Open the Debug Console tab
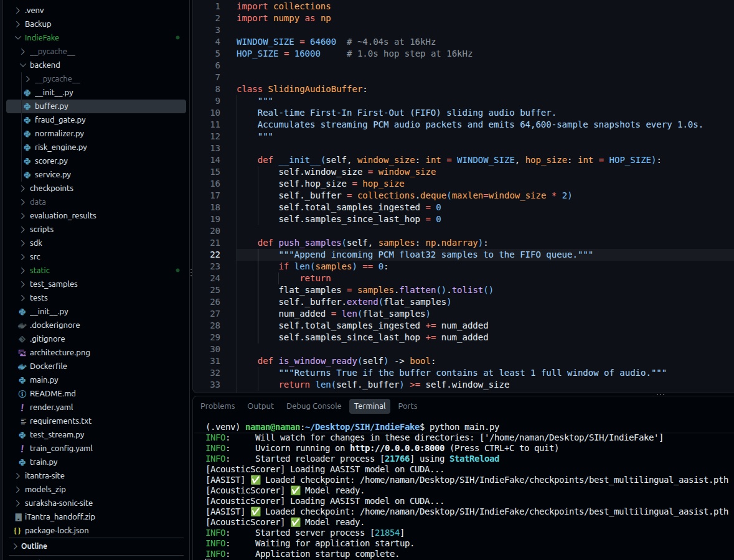 [x=314, y=406]
